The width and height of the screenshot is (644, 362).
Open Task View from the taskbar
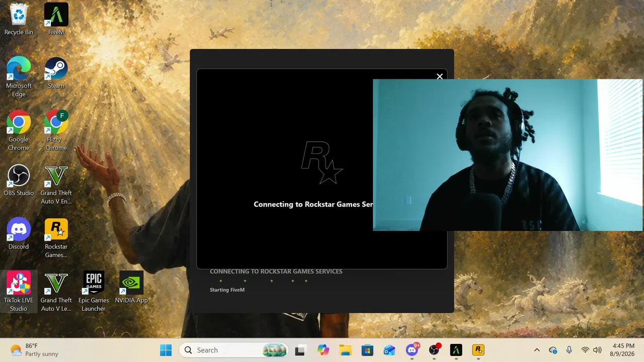(x=300, y=350)
